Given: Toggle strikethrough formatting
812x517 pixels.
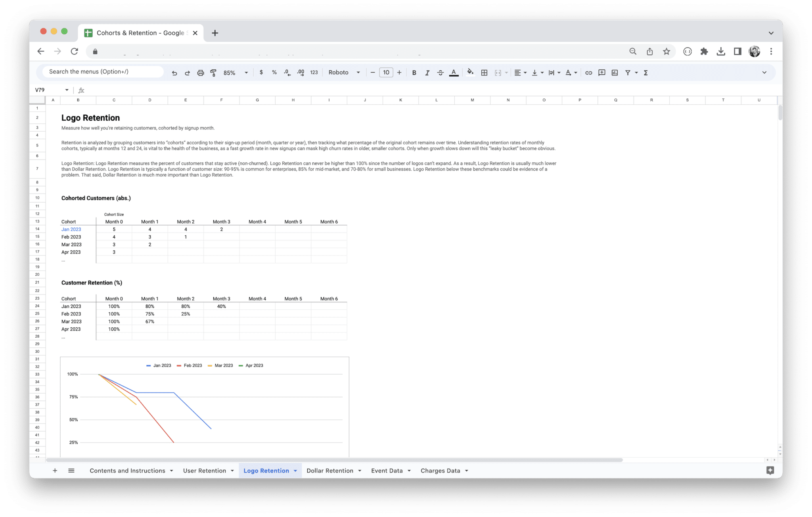Looking at the screenshot, I should coord(440,73).
